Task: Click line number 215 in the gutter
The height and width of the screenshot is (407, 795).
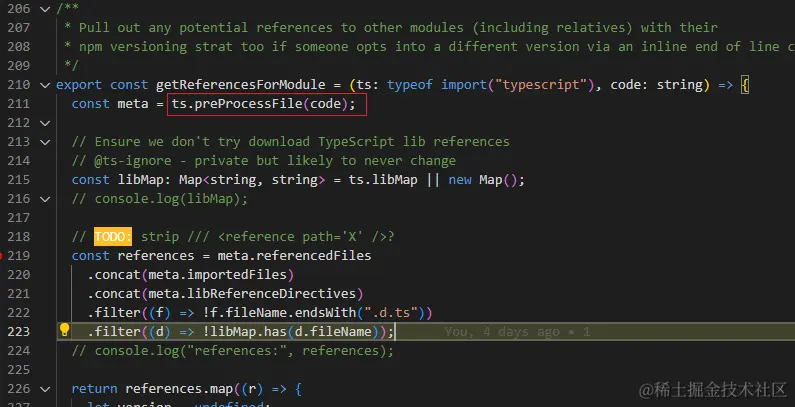Action: [x=19, y=180]
